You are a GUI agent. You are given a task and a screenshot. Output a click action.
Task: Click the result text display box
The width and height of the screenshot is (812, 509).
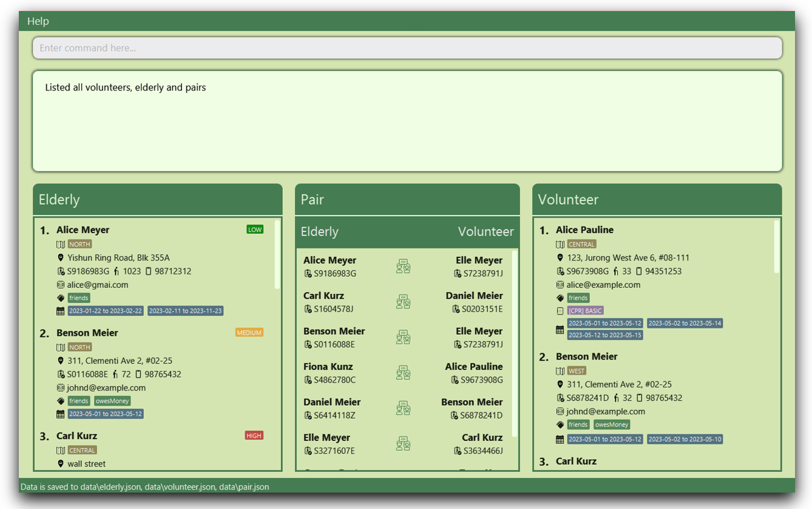(407, 121)
